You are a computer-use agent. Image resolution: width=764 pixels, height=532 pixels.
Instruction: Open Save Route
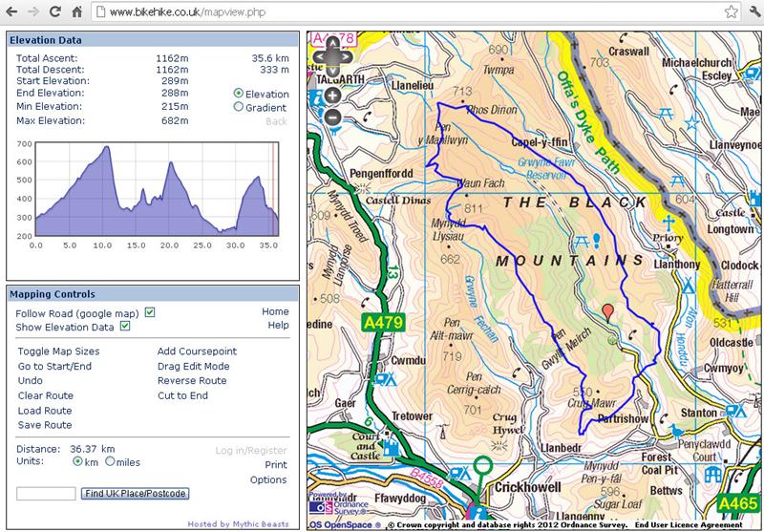pyautogui.click(x=44, y=425)
